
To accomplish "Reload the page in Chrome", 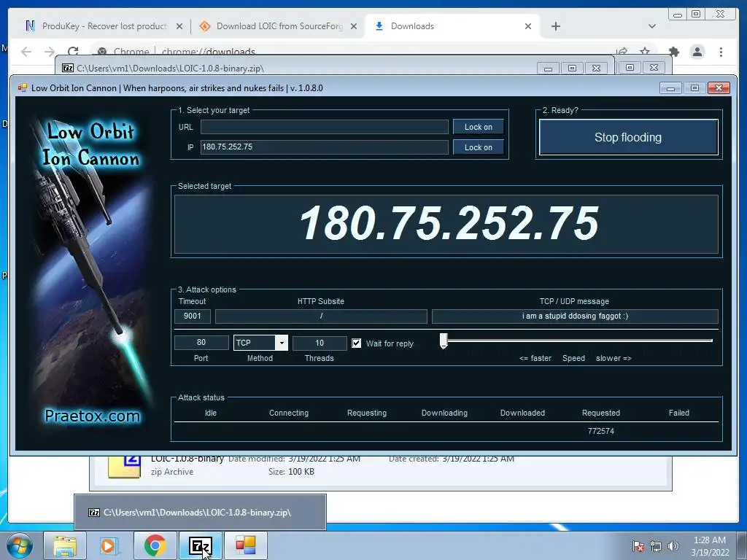I will pos(73,52).
